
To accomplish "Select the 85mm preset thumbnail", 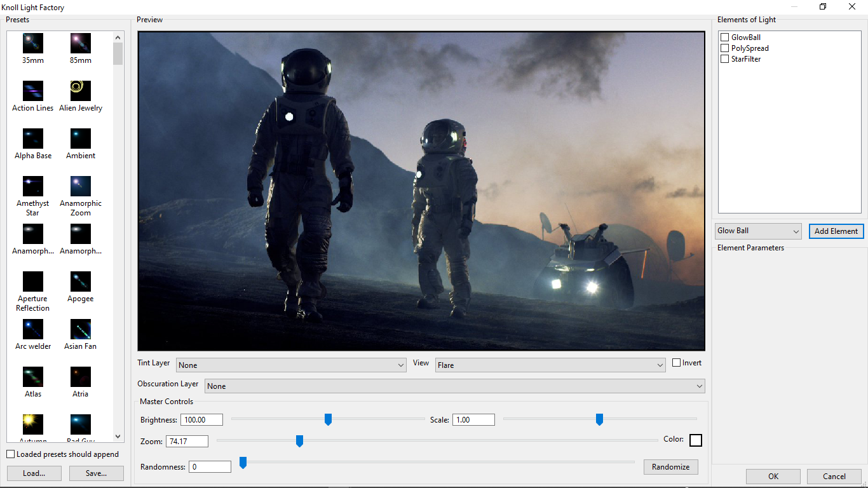I will [81, 43].
